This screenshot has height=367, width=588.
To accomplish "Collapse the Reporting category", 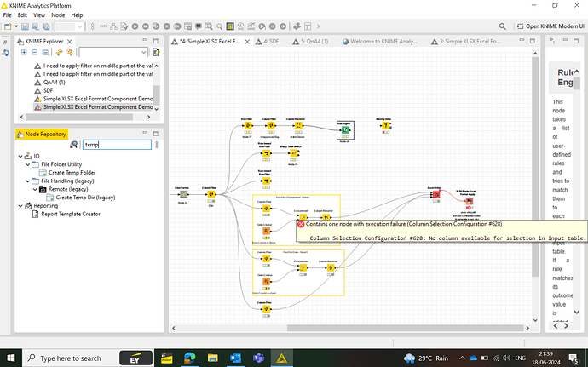I will tap(20, 206).
